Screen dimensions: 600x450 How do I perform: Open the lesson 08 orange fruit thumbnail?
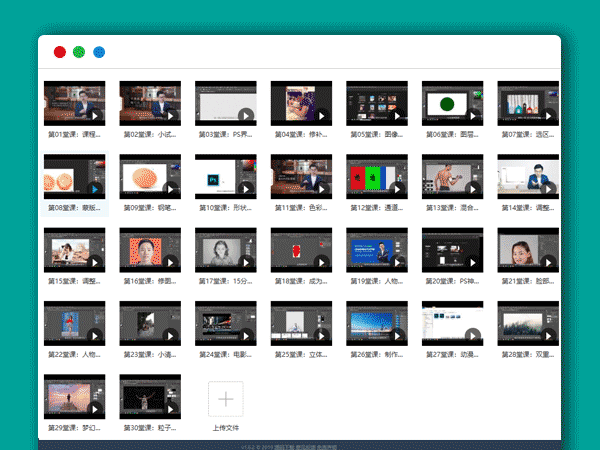tap(75, 177)
